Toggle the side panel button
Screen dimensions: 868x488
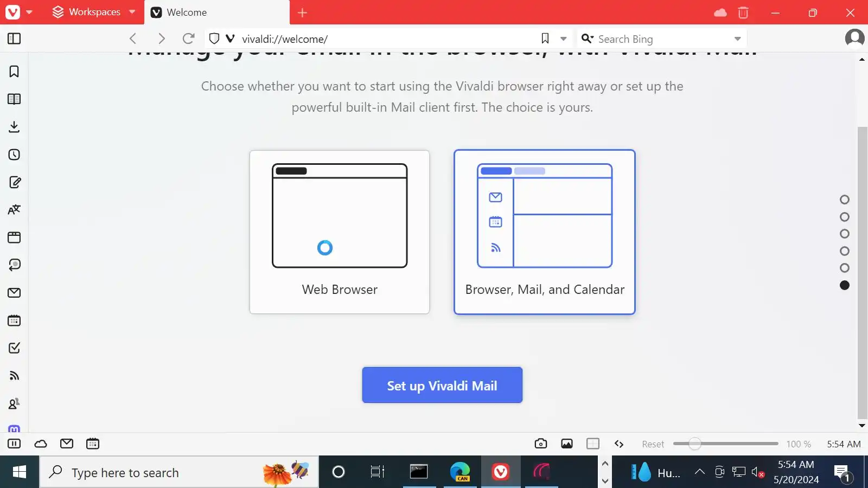tap(14, 38)
